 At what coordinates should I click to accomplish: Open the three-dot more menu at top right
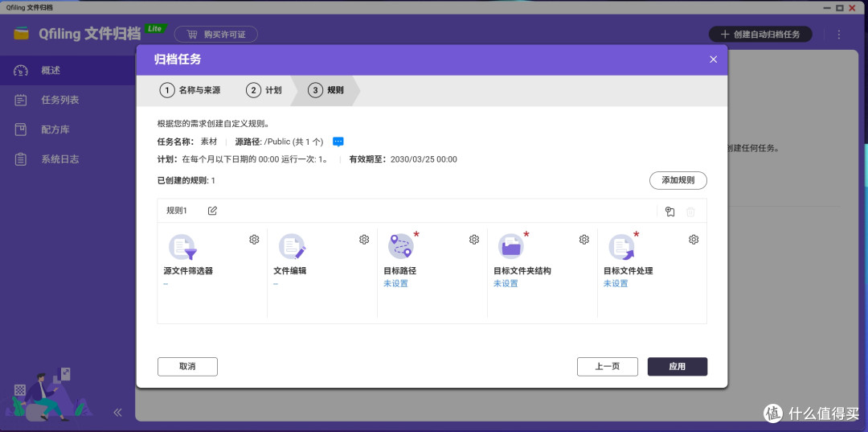[x=838, y=35]
